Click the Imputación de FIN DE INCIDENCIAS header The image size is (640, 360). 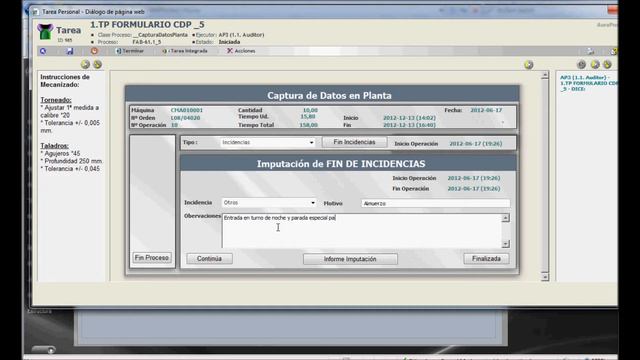[341, 164]
